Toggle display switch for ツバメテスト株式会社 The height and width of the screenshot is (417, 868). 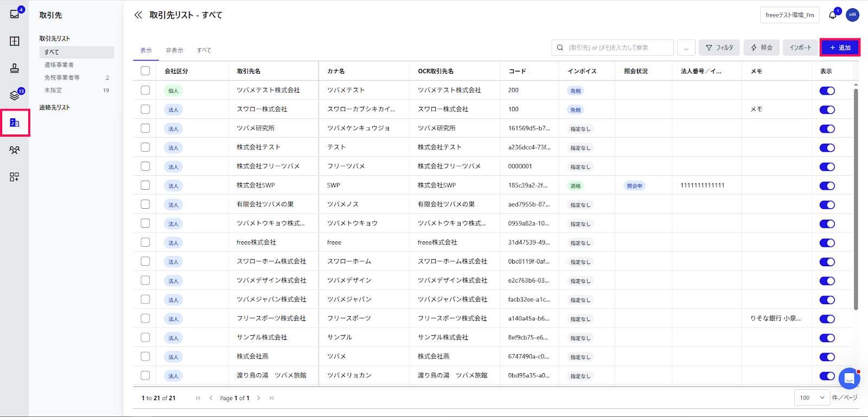pyautogui.click(x=827, y=91)
